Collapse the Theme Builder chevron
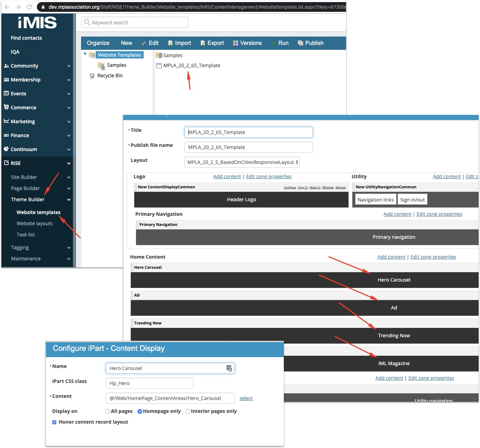The width and height of the screenshot is (480, 448). click(69, 199)
